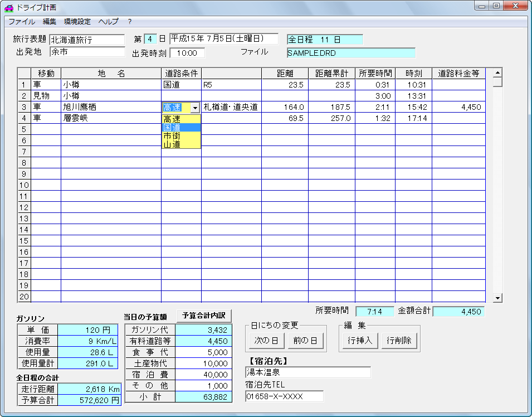Delete a row using 行削除
Viewport: 532px width, 417px height.
pyautogui.click(x=399, y=341)
